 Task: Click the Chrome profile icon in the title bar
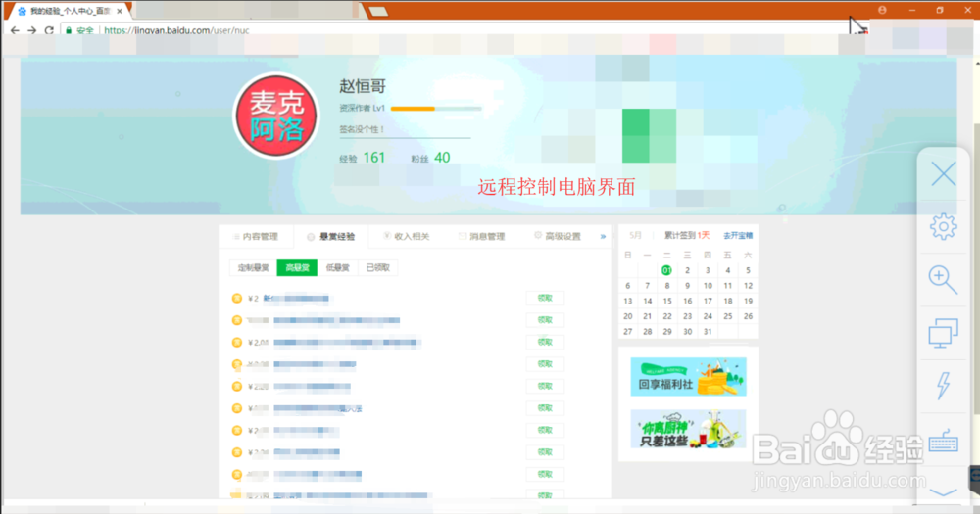click(x=882, y=10)
